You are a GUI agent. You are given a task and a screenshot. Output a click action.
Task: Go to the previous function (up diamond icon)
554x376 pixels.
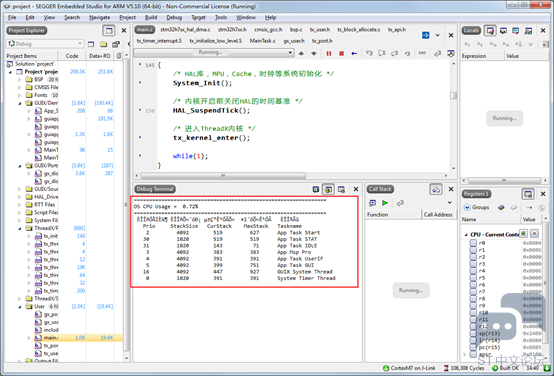pos(301,53)
